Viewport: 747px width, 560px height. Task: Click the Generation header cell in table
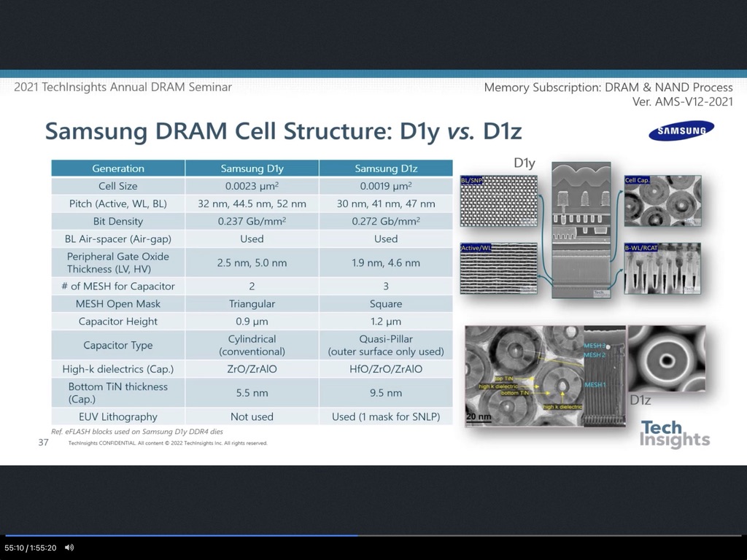tap(118, 168)
